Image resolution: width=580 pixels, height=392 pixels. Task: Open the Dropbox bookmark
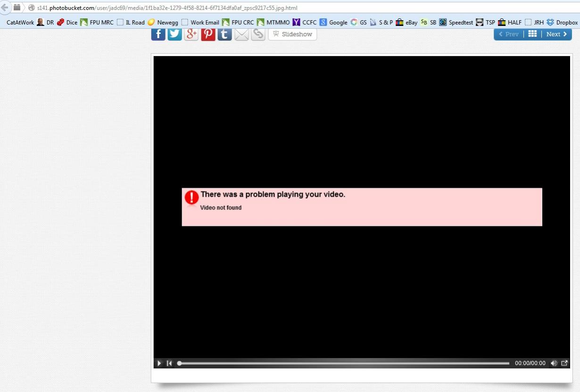click(562, 22)
